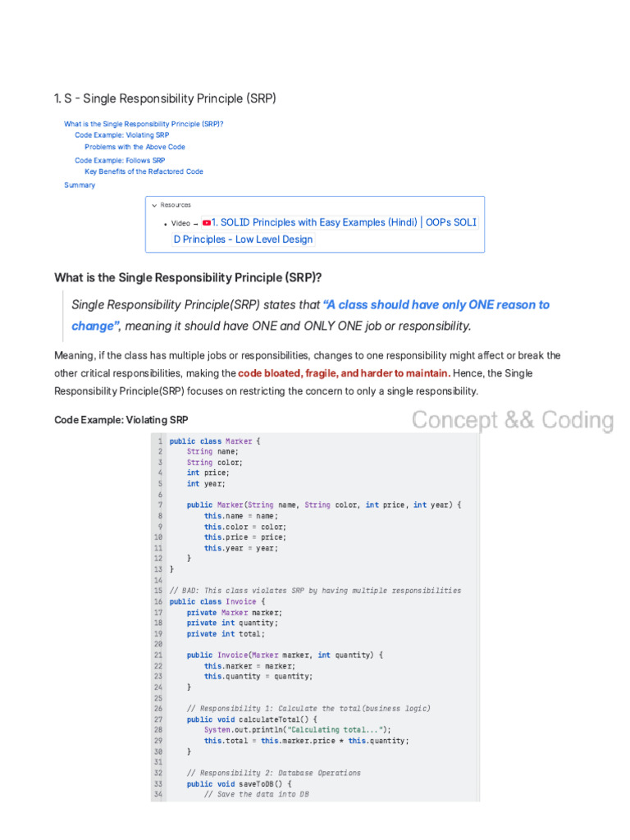
Task: Click the 'public void saveToDB() {' line
Action: click(x=239, y=783)
